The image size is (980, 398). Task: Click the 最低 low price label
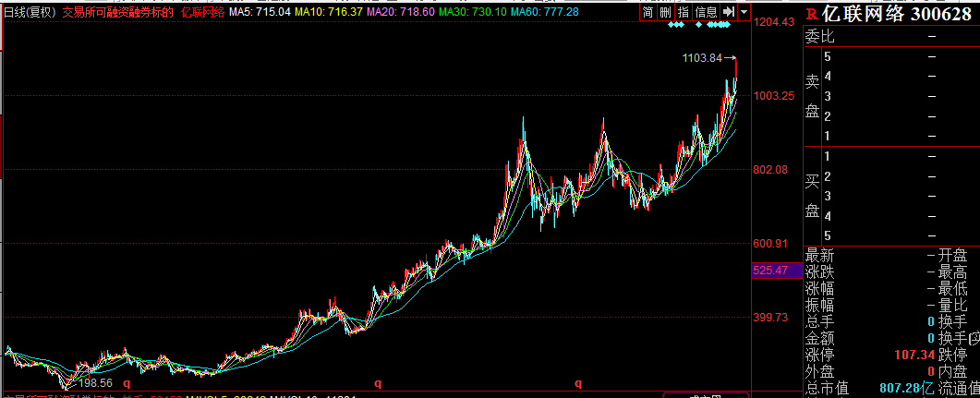pos(952,289)
